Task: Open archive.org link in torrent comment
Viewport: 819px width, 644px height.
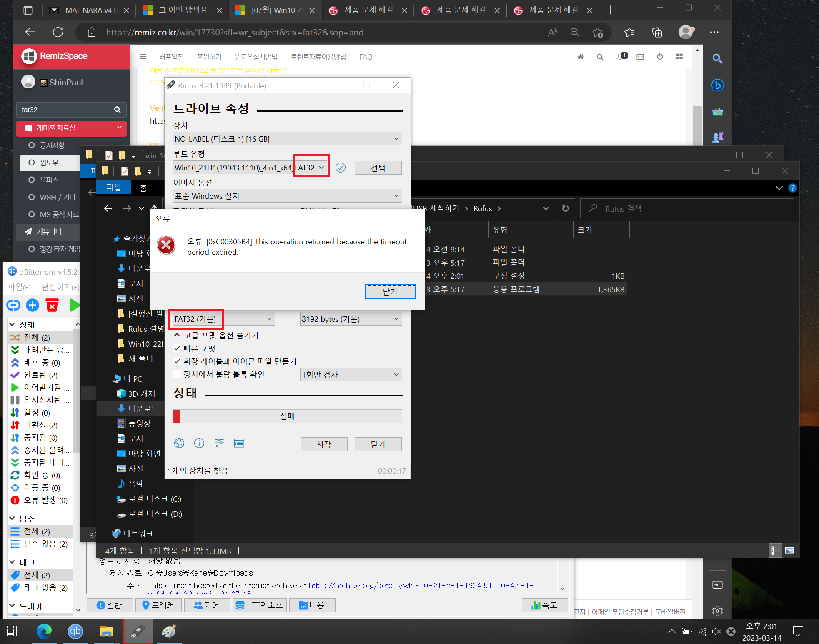Action: pos(421,585)
